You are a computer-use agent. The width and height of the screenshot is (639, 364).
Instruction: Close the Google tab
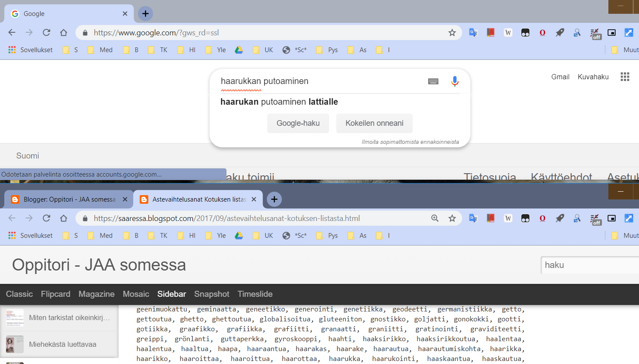(125, 13)
